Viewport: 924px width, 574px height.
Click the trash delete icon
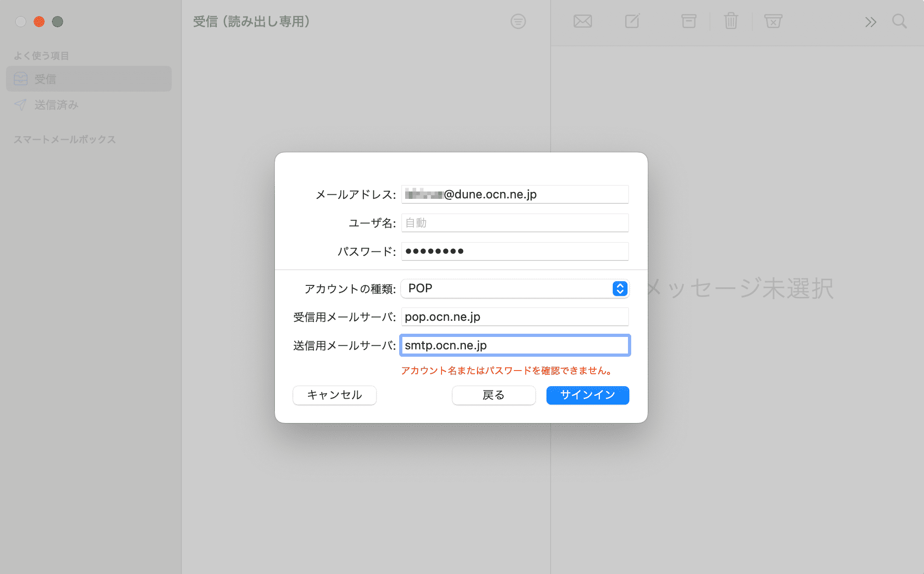(731, 21)
